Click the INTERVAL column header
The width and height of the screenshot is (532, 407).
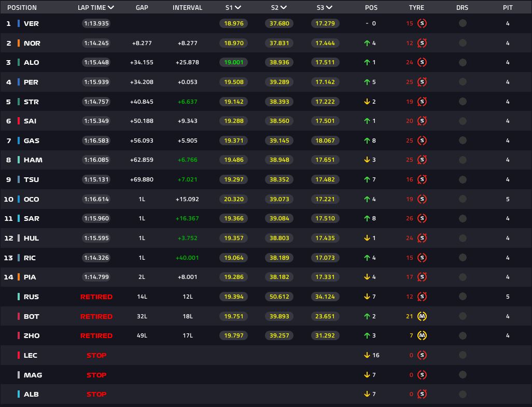point(187,8)
